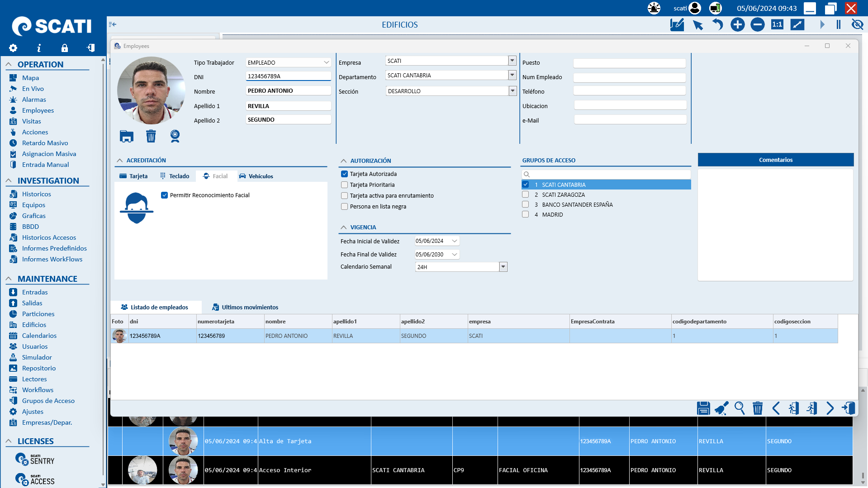The height and width of the screenshot is (488, 868).
Task: Switch to the Vehículos tab
Action: pos(256,176)
